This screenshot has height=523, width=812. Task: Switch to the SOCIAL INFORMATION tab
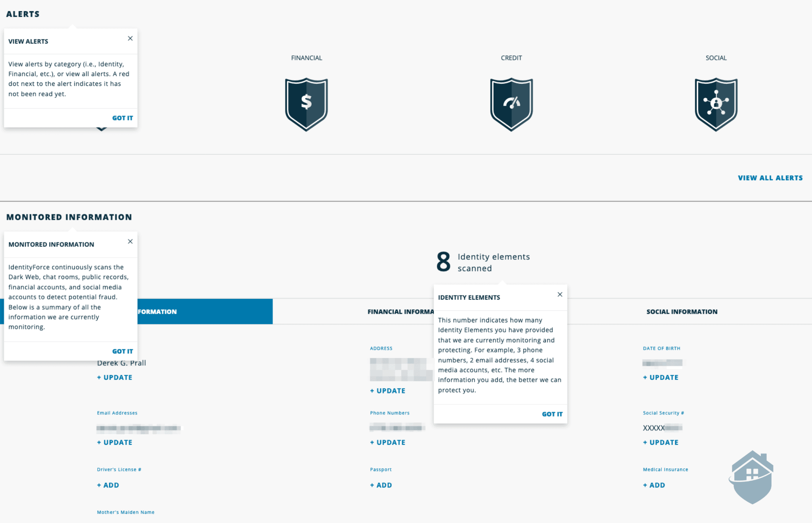682,311
